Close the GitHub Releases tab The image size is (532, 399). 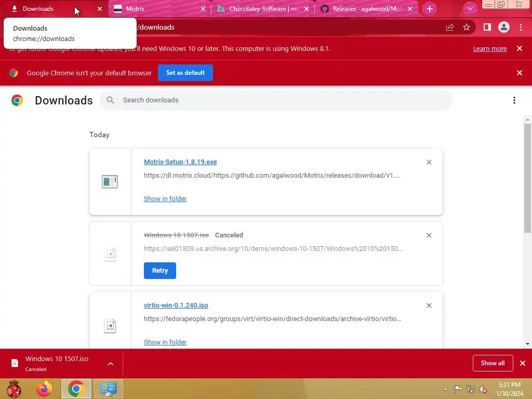click(x=410, y=9)
